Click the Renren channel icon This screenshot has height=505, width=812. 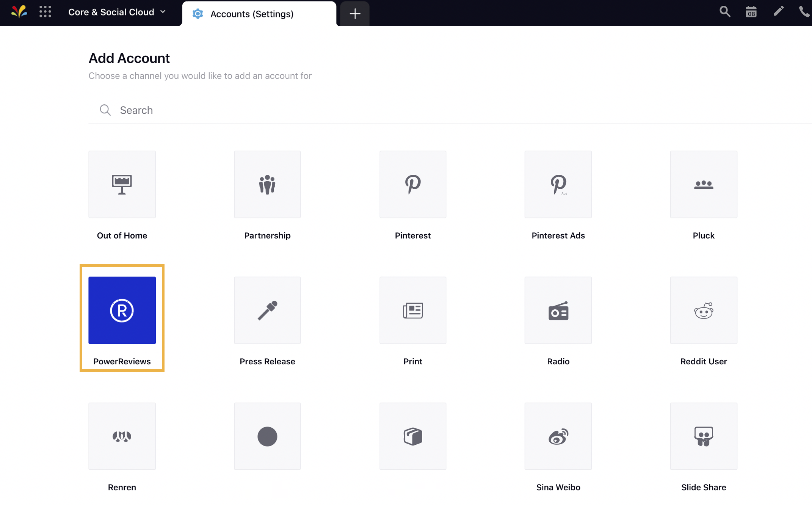122,436
